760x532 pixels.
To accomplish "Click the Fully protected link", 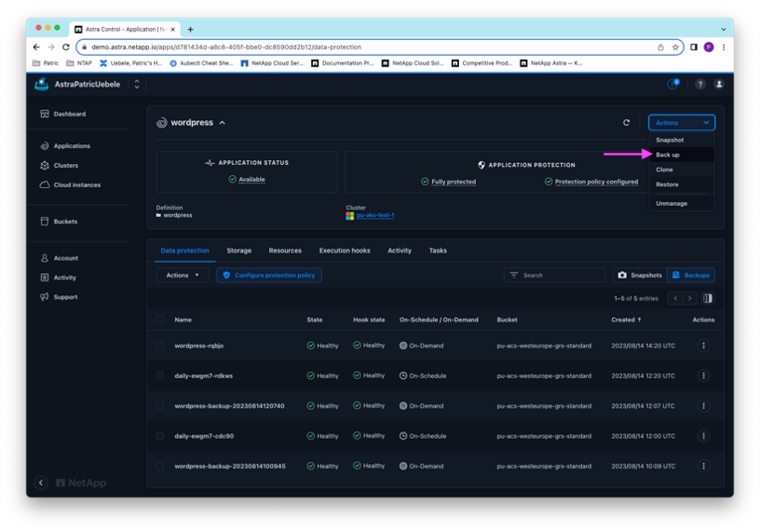I will 454,182.
